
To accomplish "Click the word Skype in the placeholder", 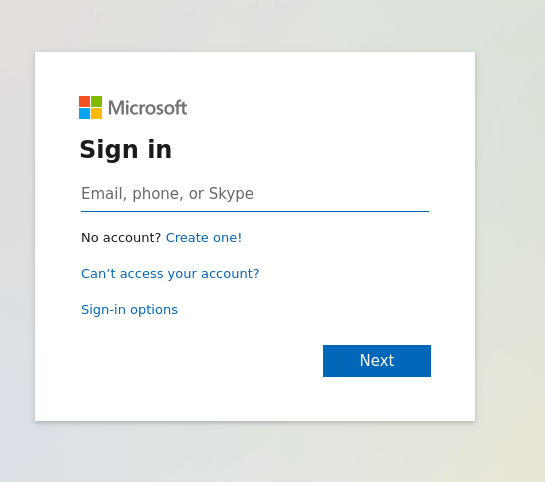I will [x=231, y=194].
